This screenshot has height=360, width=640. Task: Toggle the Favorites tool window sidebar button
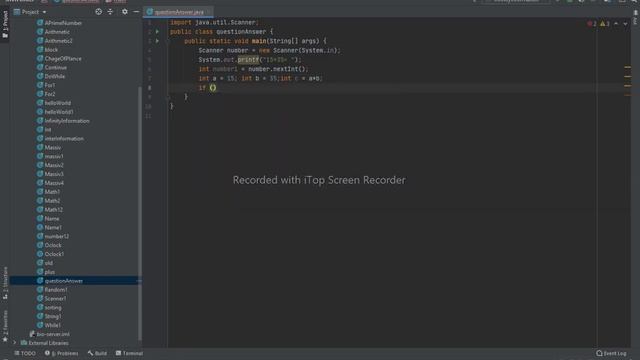(5, 326)
